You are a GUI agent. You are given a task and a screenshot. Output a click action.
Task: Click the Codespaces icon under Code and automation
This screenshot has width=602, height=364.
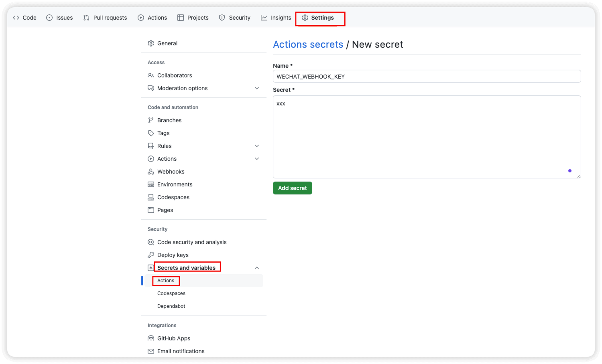(x=151, y=197)
